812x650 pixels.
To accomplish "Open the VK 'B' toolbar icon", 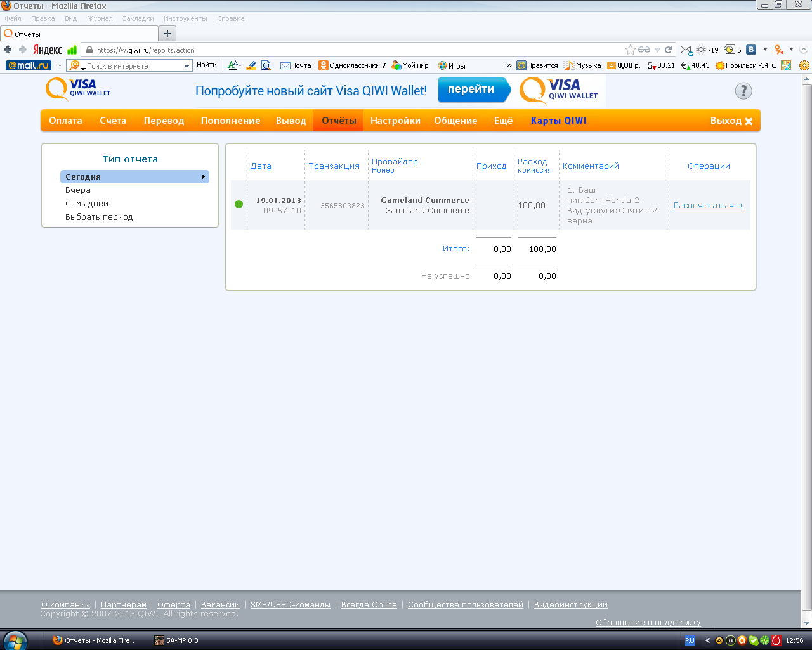I will [x=751, y=50].
